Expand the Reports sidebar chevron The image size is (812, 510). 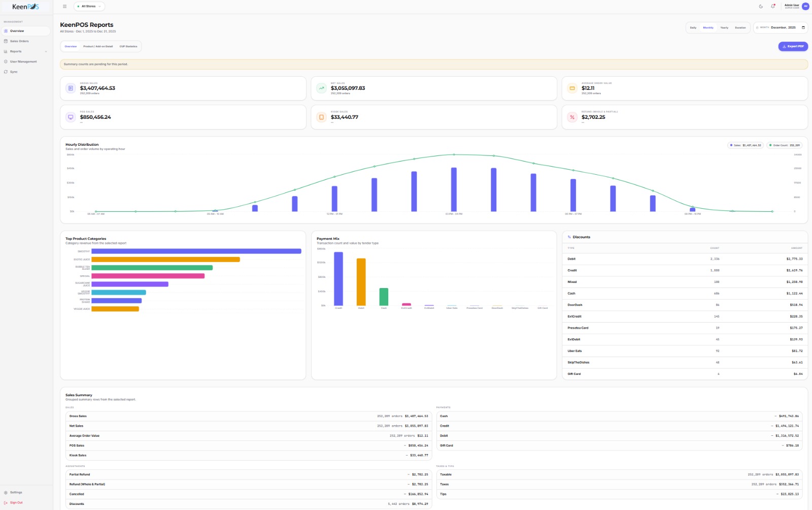(46, 51)
